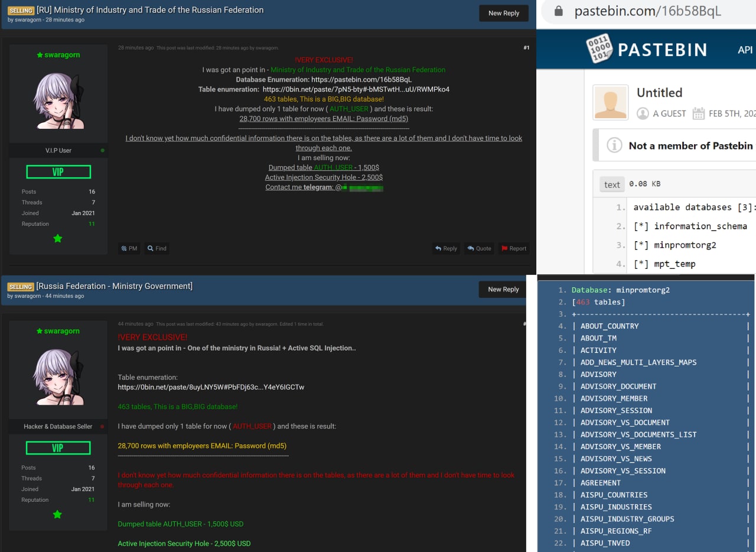Viewport: 756px width, 552px height.
Task: Click New Reply in Ministry of Industry thread
Action: [x=503, y=13]
